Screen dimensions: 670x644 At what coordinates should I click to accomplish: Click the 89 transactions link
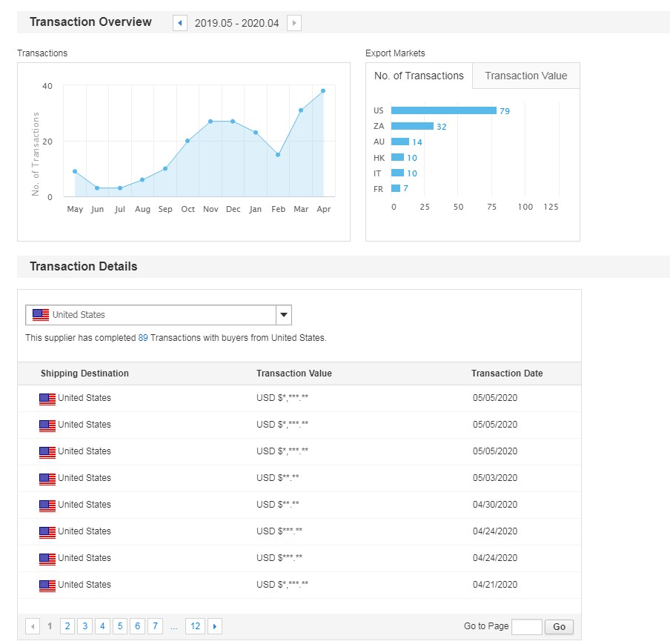[x=143, y=338]
